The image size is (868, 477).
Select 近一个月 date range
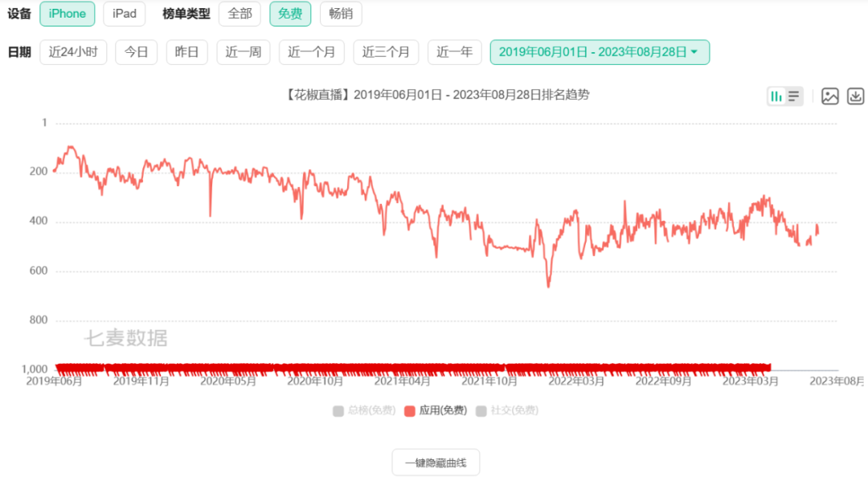[312, 52]
